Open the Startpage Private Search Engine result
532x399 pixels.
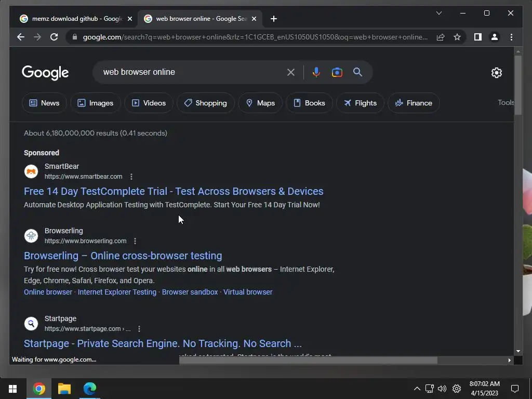pyautogui.click(x=163, y=344)
